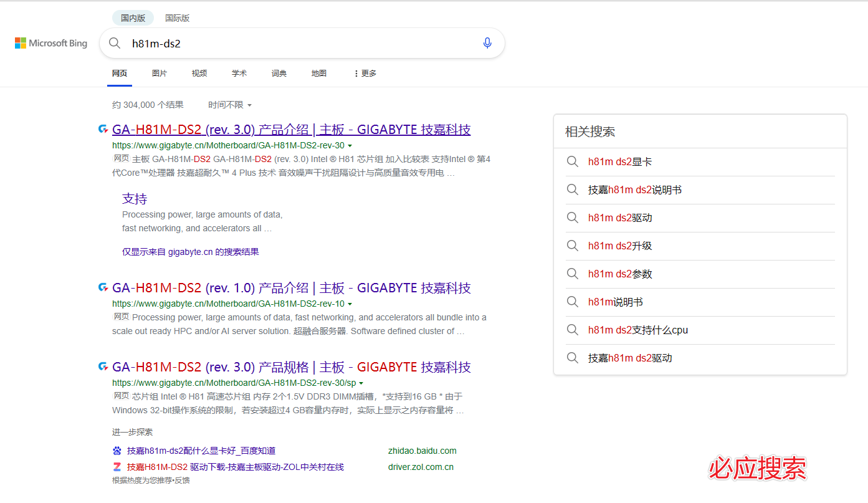The image size is (868, 503).
Task: Click the Microsoft Bing logo
Action: coord(51,43)
